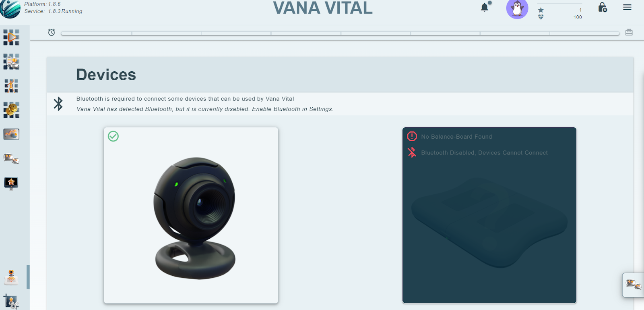The image size is (644, 310).
Task: Click the lock user icon
Action: (x=603, y=7)
